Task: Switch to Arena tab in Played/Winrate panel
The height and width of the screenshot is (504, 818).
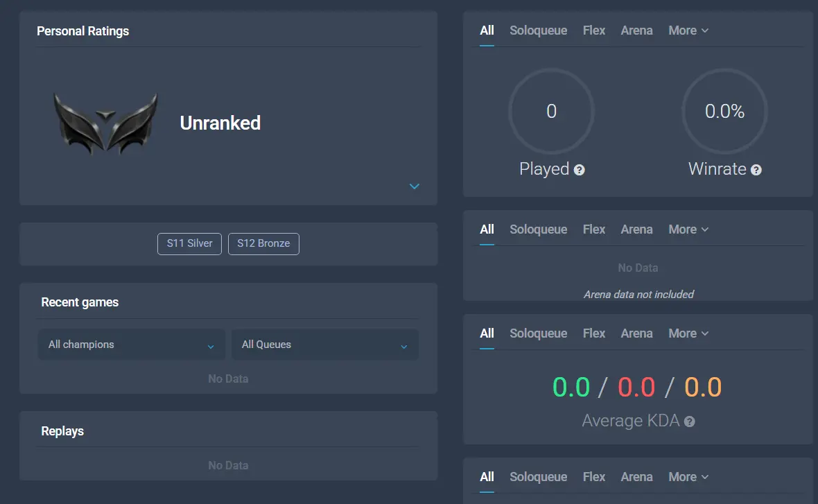Action: [x=636, y=31]
